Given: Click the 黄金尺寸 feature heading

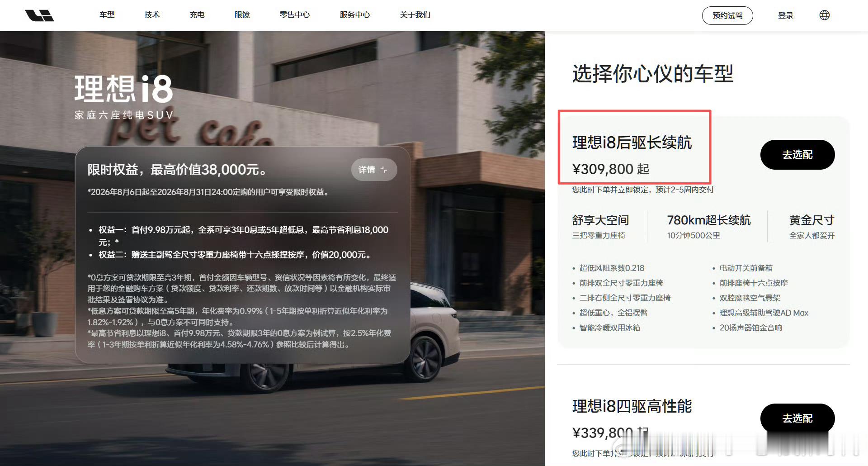Looking at the screenshot, I should [x=812, y=220].
